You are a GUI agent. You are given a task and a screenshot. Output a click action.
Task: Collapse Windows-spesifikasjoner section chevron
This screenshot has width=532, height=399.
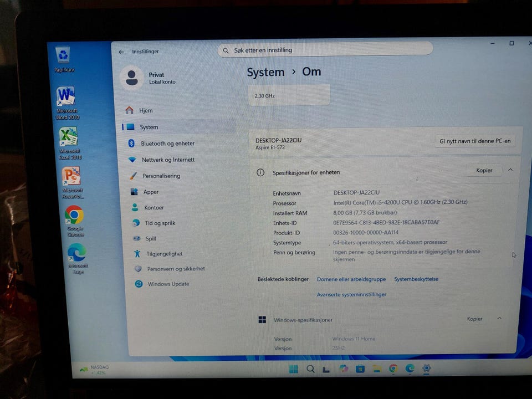[499, 318]
